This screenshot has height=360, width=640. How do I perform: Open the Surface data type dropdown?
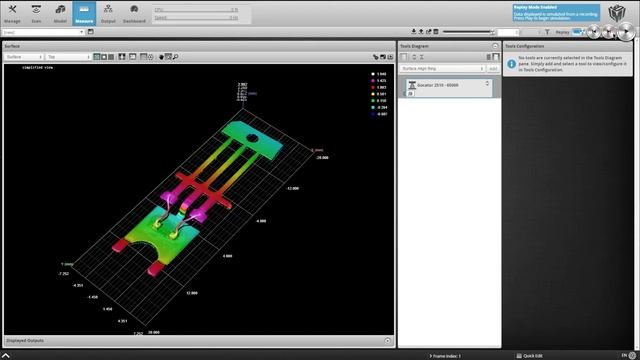24,57
